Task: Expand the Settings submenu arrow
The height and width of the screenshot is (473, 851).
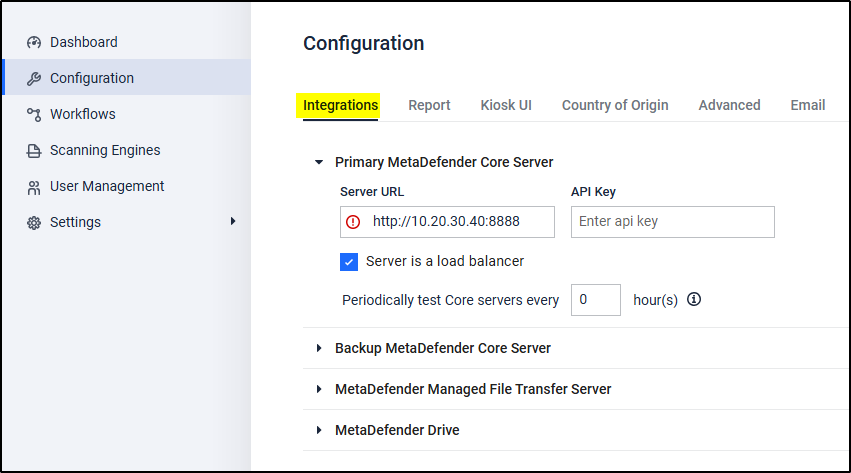Action: [233, 221]
